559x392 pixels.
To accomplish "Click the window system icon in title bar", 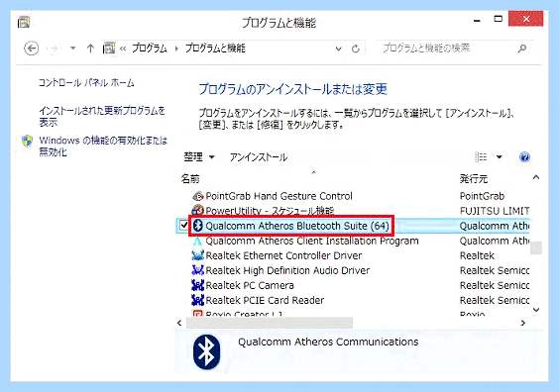I will click(24, 22).
